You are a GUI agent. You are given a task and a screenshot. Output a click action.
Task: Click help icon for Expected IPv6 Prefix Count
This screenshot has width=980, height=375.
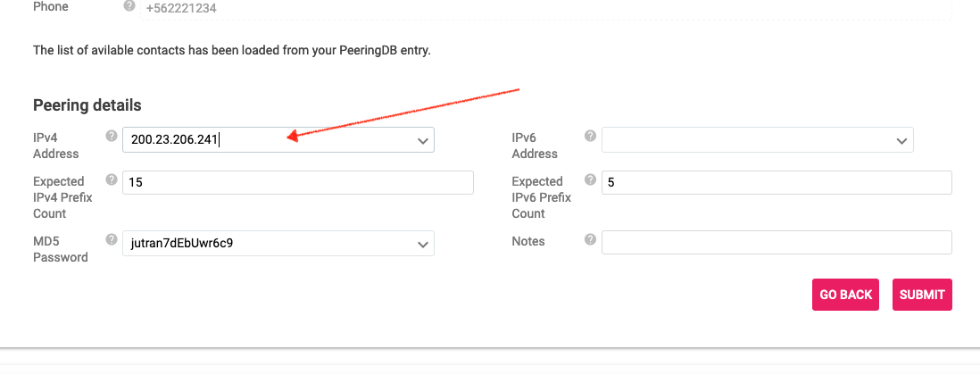[x=590, y=179]
